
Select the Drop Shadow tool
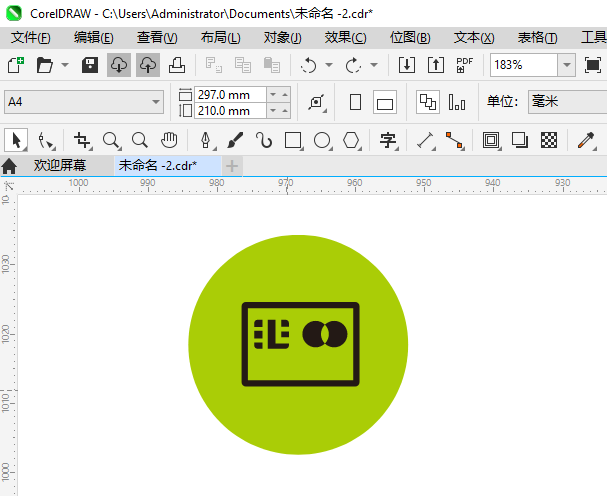click(x=520, y=140)
